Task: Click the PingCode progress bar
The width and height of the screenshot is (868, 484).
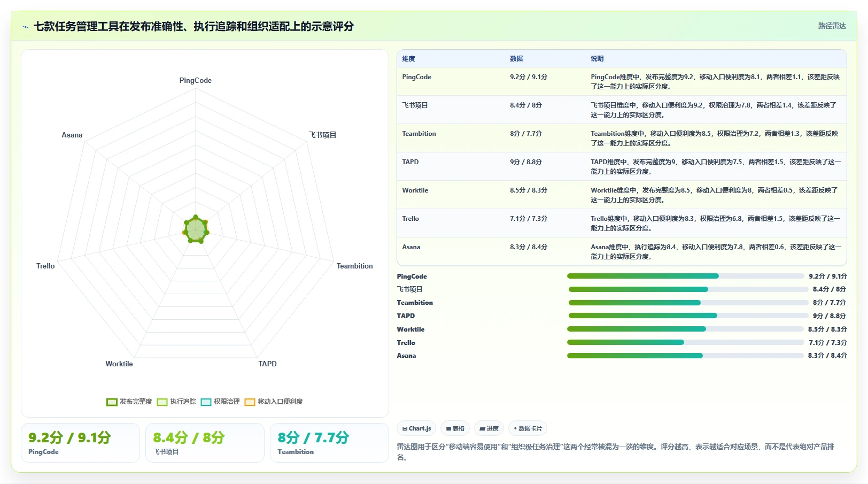Action: click(x=686, y=276)
